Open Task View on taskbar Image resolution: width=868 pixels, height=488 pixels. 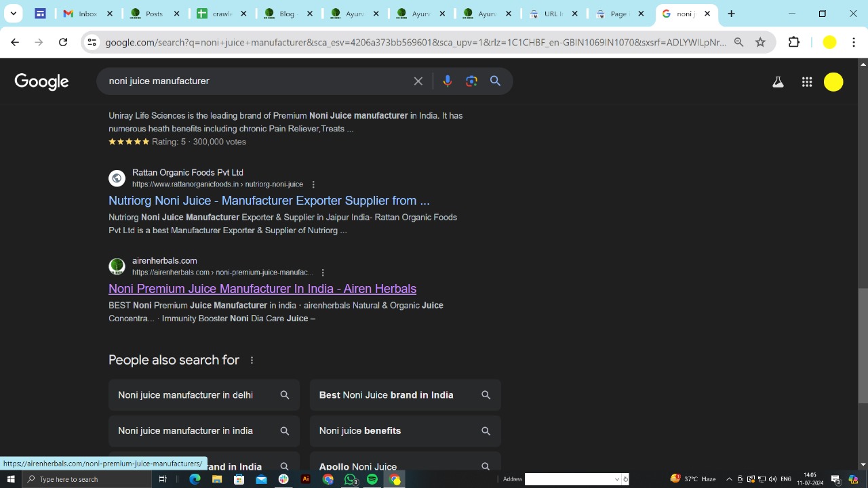click(163, 479)
